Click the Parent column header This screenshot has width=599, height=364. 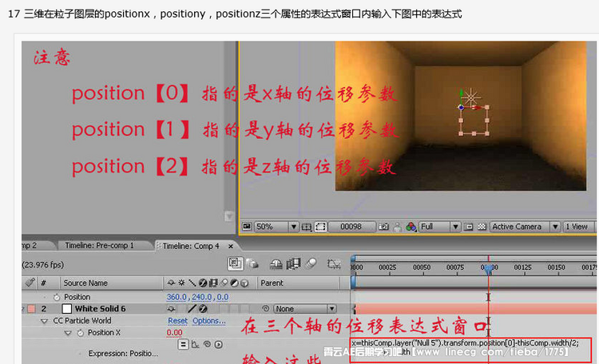click(x=272, y=283)
